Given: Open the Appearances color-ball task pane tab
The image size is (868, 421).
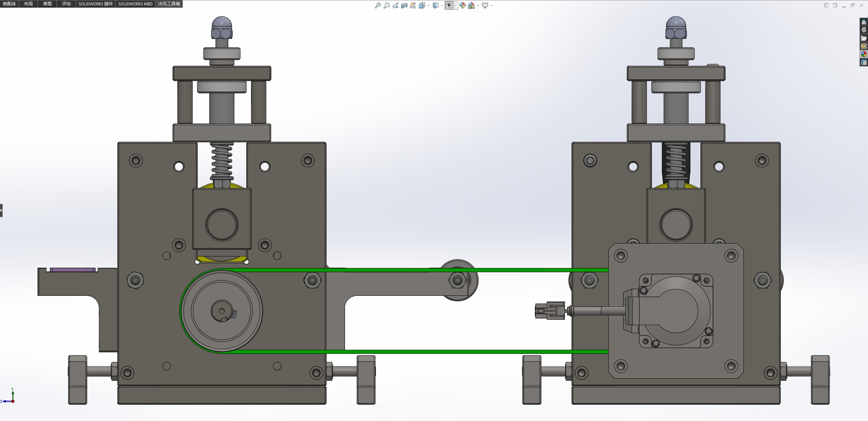Looking at the screenshot, I should (x=864, y=54).
